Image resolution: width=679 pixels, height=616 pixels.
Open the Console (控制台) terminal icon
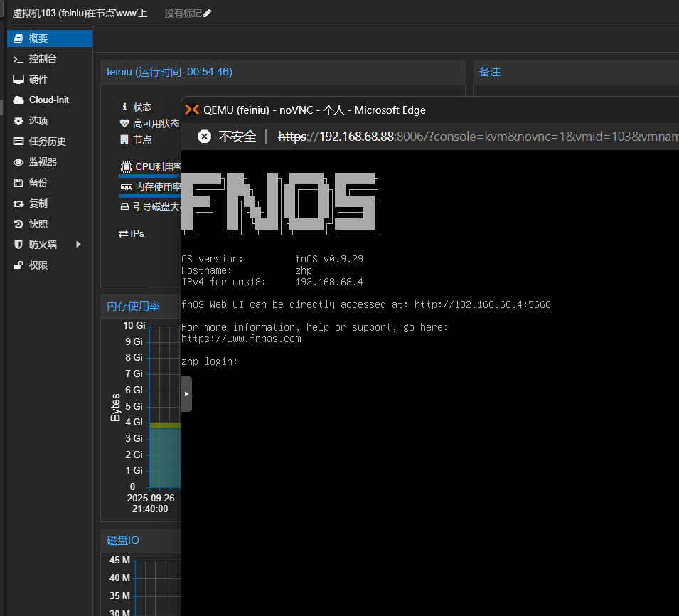coord(18,59)
